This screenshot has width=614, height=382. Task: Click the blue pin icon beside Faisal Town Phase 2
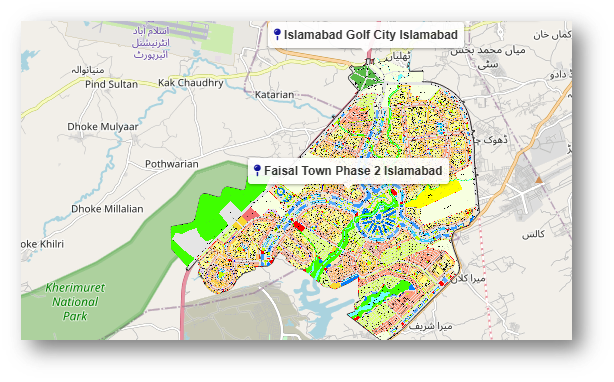point(257,170)
